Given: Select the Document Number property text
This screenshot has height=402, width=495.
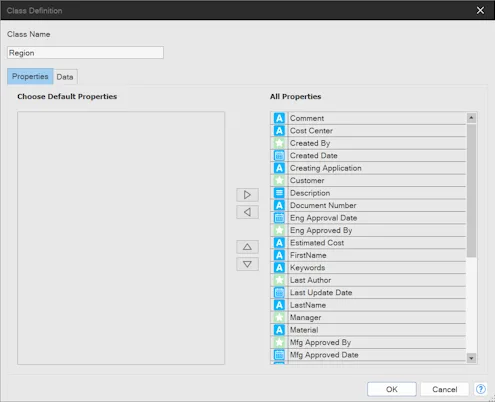Looking at the screenshot, I should pyautogui.click(x=323, y=205).
